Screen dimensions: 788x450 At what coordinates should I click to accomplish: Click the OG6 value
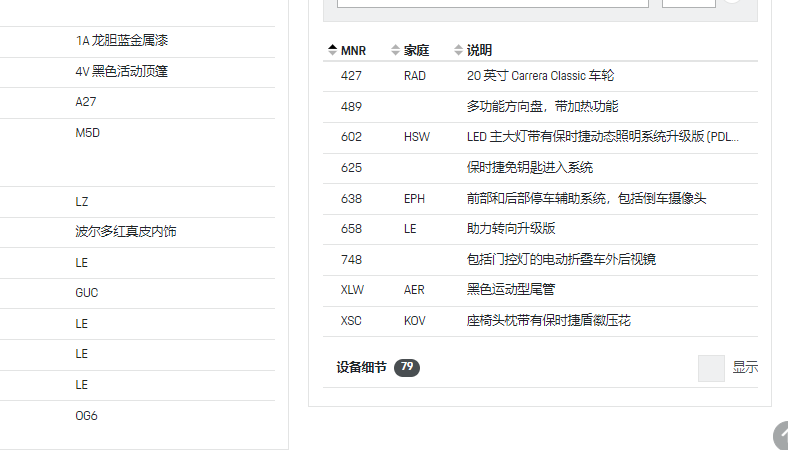click(86, 416)
